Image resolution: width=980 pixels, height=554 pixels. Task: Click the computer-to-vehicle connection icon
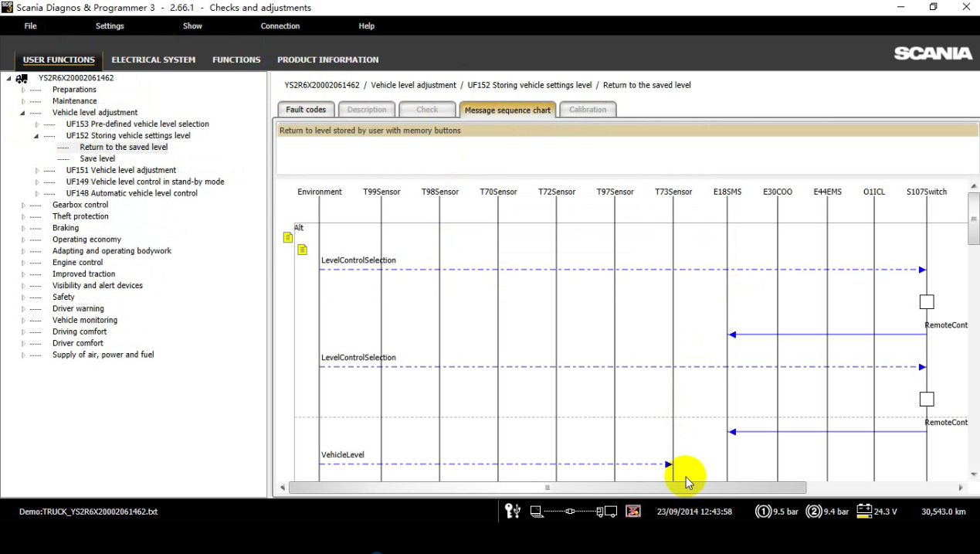point(574,511)
